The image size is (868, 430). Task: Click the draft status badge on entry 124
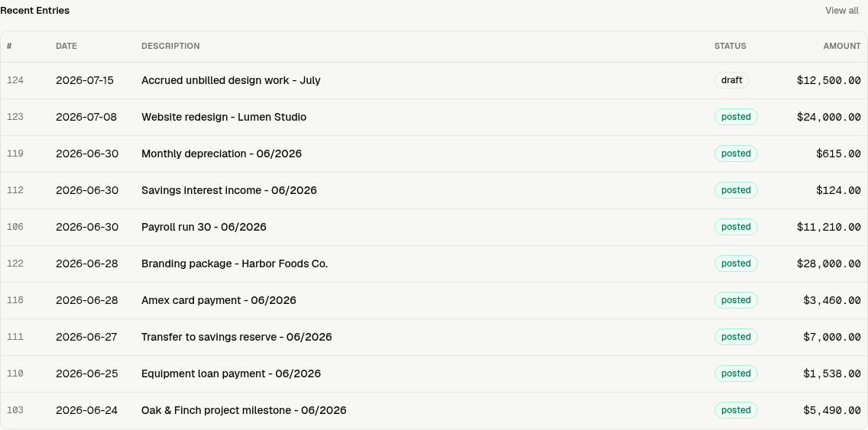731,80
